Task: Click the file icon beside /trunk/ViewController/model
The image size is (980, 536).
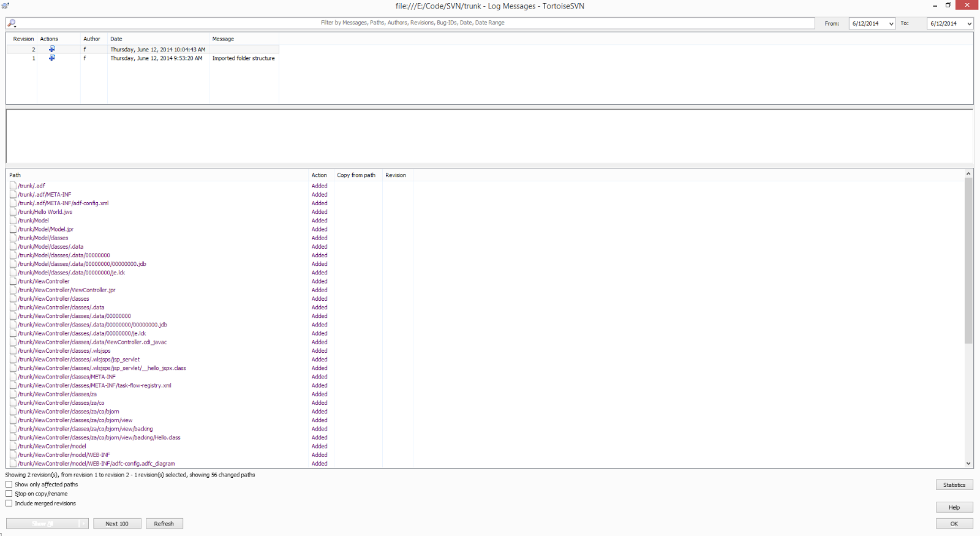Action: click(13, 446)
